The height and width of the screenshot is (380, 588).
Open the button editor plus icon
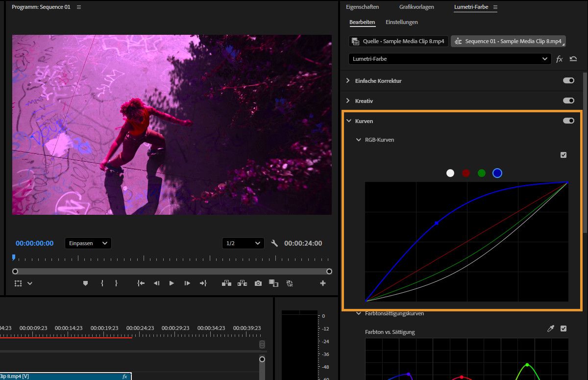point(322,283)
